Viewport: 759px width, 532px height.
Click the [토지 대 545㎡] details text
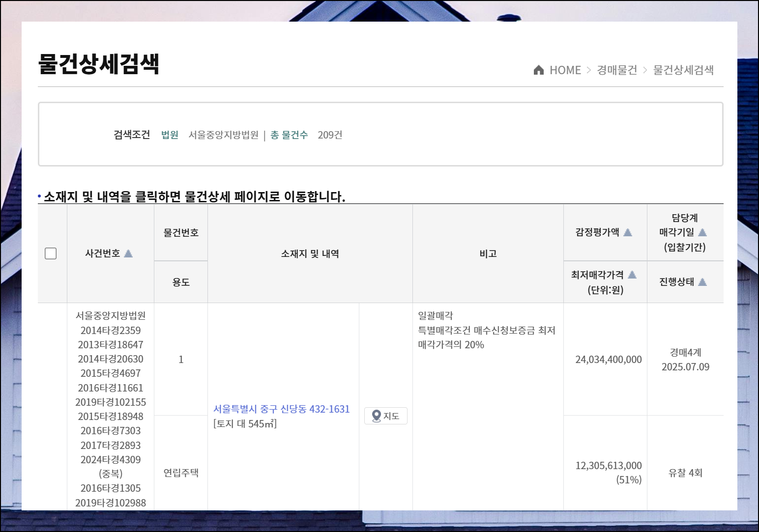click(x=245, y=424)
